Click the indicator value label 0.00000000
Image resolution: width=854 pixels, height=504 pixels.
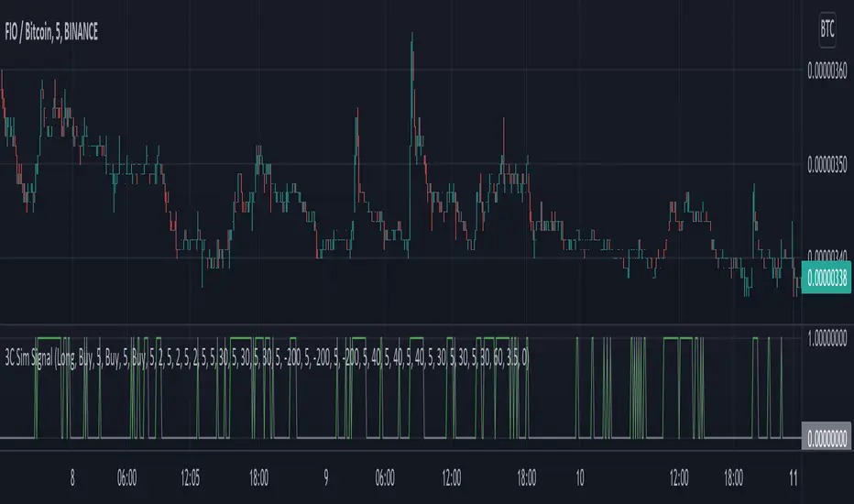click(x=827, y=437)
